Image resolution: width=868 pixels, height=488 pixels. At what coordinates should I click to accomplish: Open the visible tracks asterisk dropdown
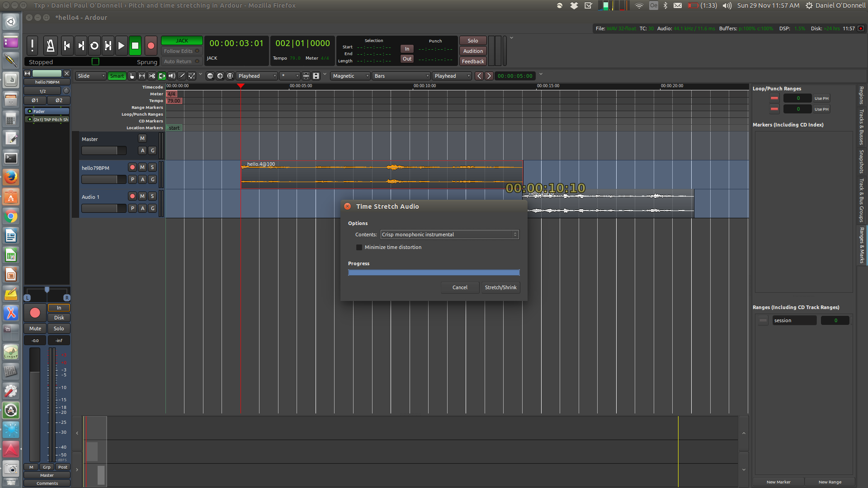[289, 76]
